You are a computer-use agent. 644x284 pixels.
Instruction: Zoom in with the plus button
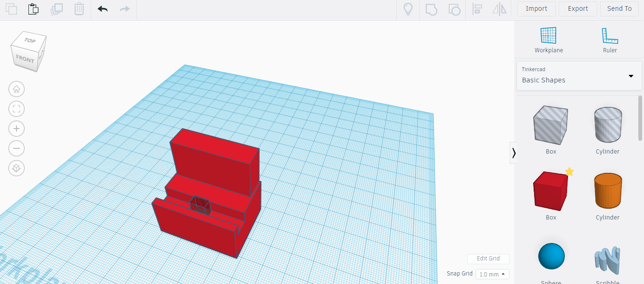pos(17,129)
